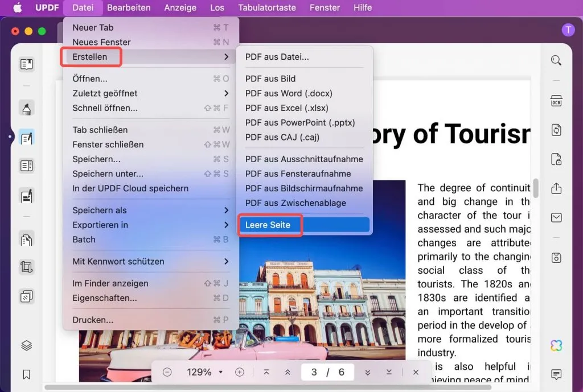Send document via email envelope icon

click(x=556, y=217)
